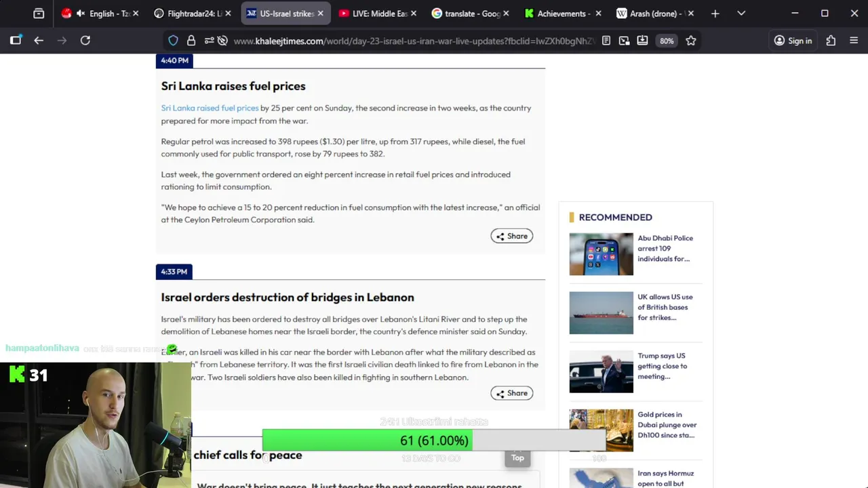
Task: Open a new tab with plus
Action: (x=715, y=14)
